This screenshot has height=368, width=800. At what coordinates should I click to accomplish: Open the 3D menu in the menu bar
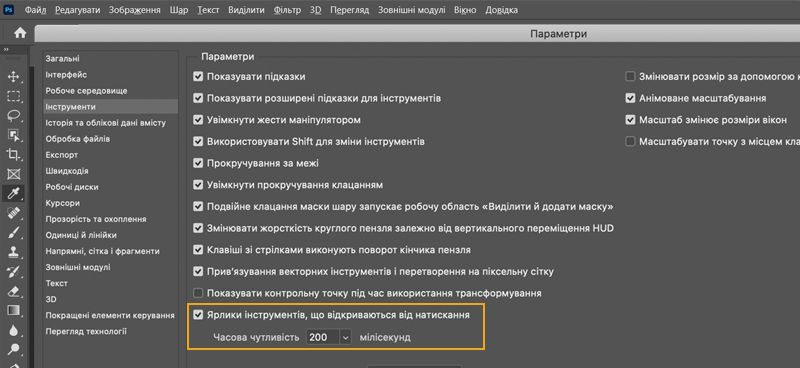(x=315, y=10)
